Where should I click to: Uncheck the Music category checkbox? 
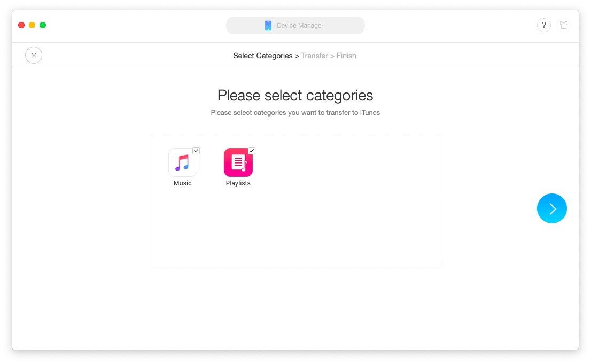tap(196, 151)
